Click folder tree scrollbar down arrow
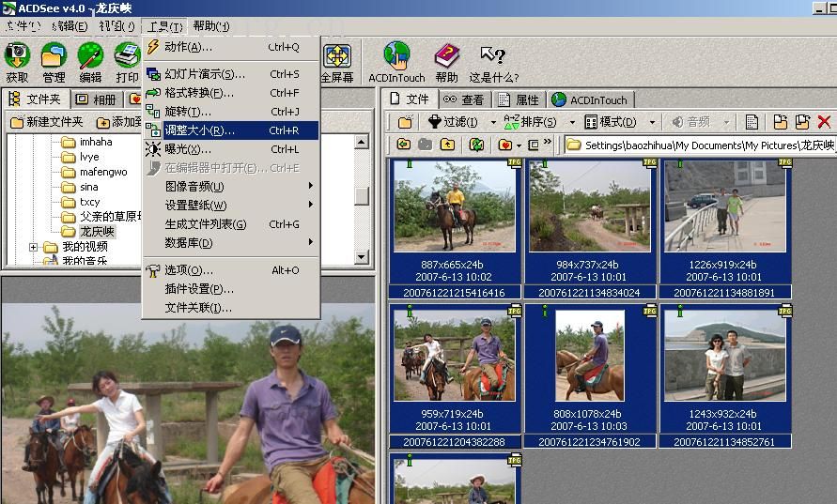Screen dimensions: 837x504 pyautogui.click(x=362, y=257)
